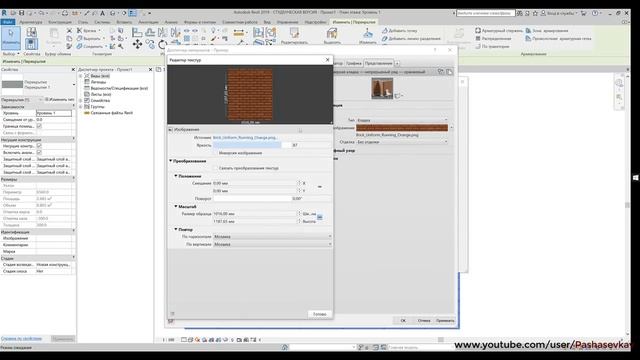640x360 pixels.
Task: Collapse the Scale (Масштаб) section
Action: click(176, 207)
